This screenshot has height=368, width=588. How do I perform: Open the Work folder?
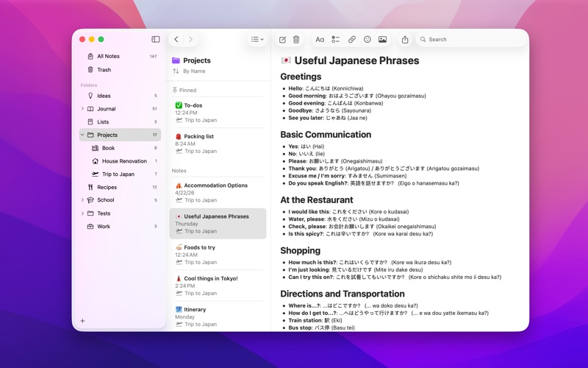click(120, 227)
